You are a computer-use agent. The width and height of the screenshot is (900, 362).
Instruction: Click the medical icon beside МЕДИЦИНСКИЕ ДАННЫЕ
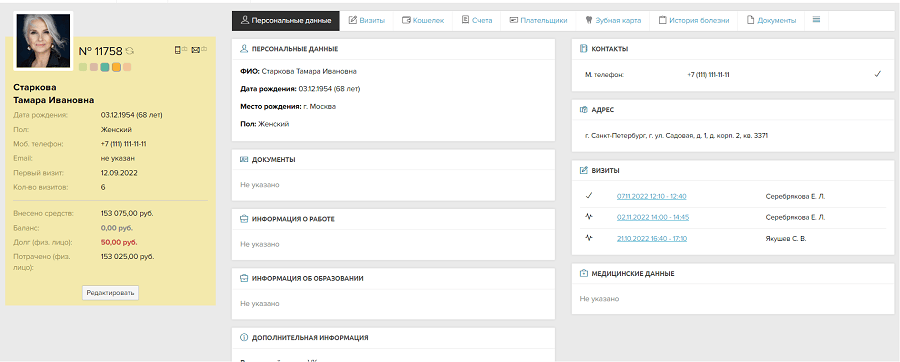point(584,274)
